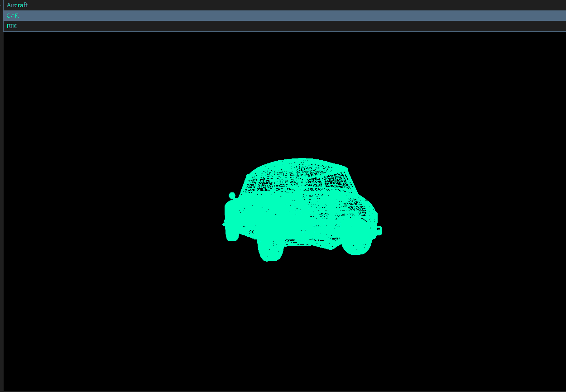Click empty black viewport below the car
Viewport: 566px width, 392px height.
click(x=299, y=326)
